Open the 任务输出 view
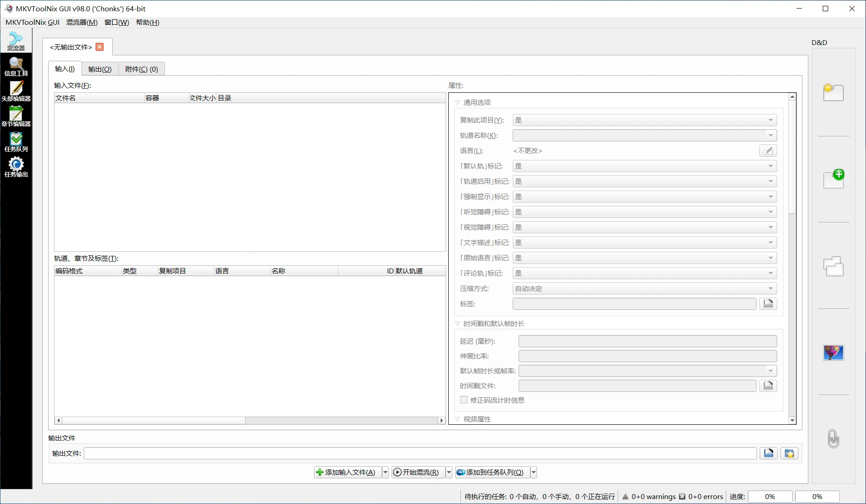866x504 pixels. click(16, 168)
